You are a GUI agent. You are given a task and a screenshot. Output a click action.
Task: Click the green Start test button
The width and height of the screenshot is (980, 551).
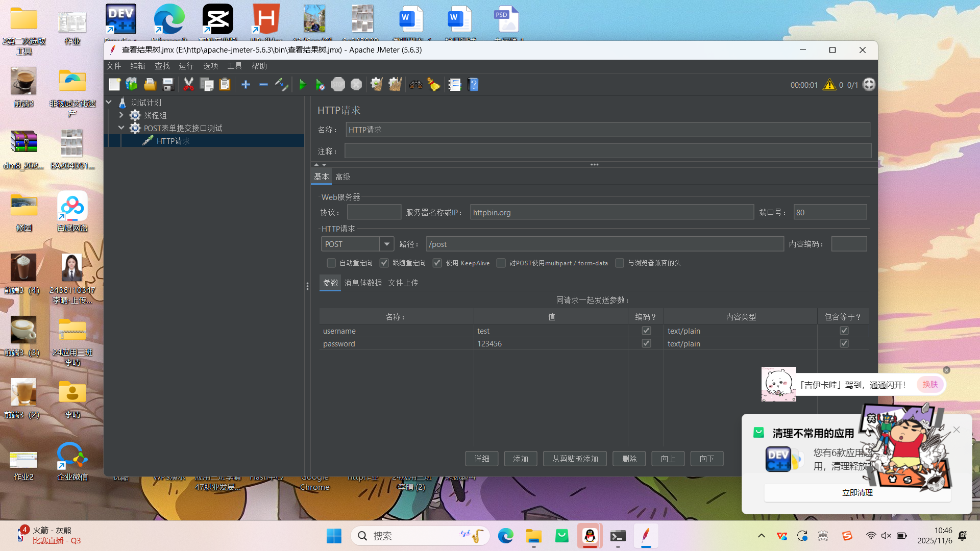tap(302, 85)
